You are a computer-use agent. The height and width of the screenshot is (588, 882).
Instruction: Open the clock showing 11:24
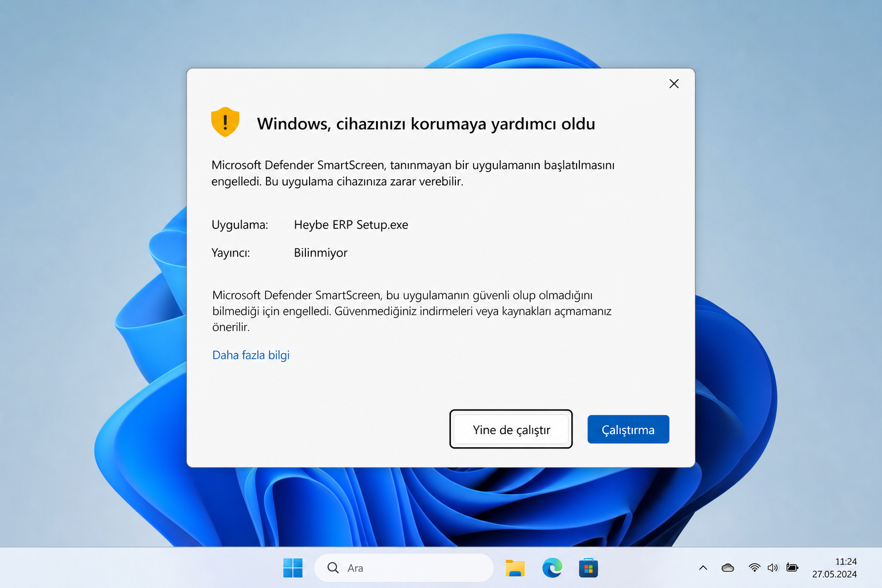pyautogui.click(x=846, y=562)
